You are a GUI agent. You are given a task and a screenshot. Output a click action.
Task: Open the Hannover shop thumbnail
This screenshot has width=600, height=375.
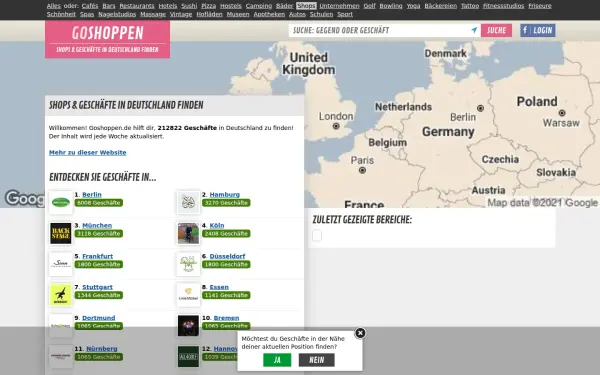(188, 357)
